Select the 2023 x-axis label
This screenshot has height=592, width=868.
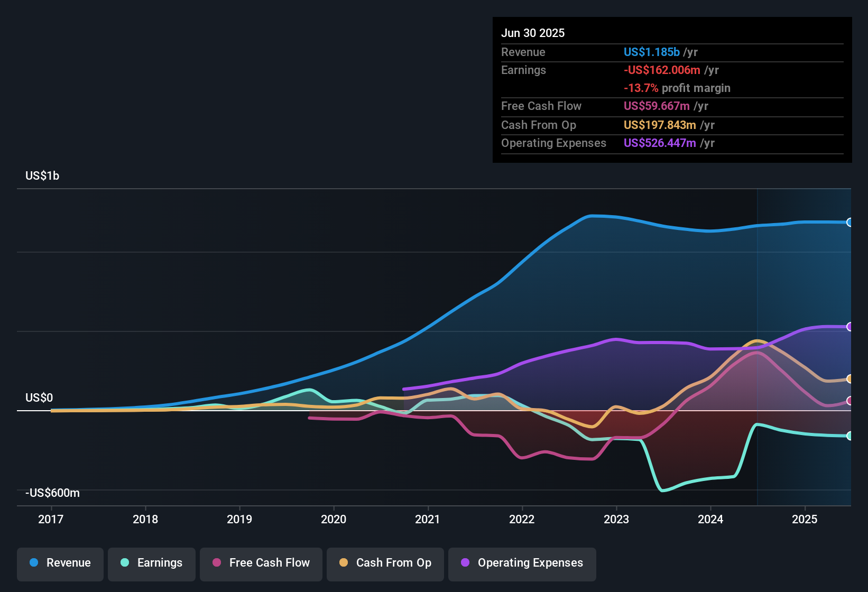tap(616, 520)
